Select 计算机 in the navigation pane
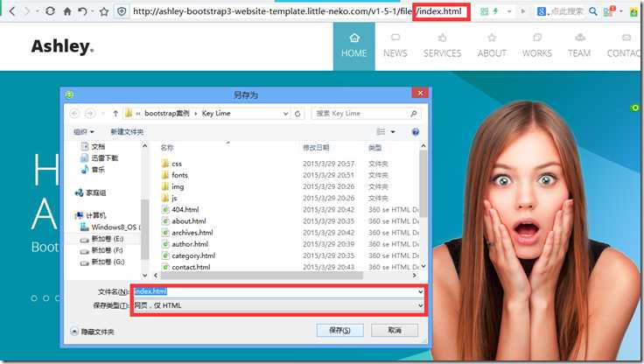This screenshot has width=644, height=364. click(x=90, y=215)
